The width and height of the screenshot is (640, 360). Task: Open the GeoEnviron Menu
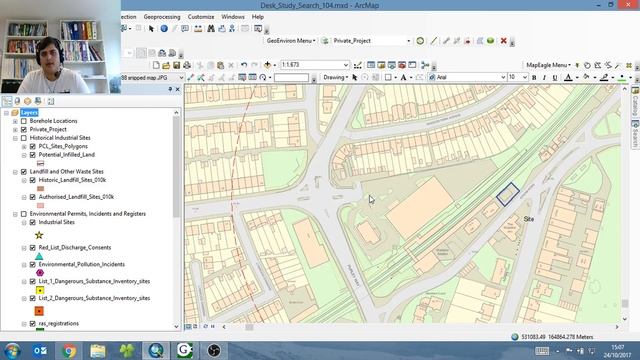coord(291,40)
